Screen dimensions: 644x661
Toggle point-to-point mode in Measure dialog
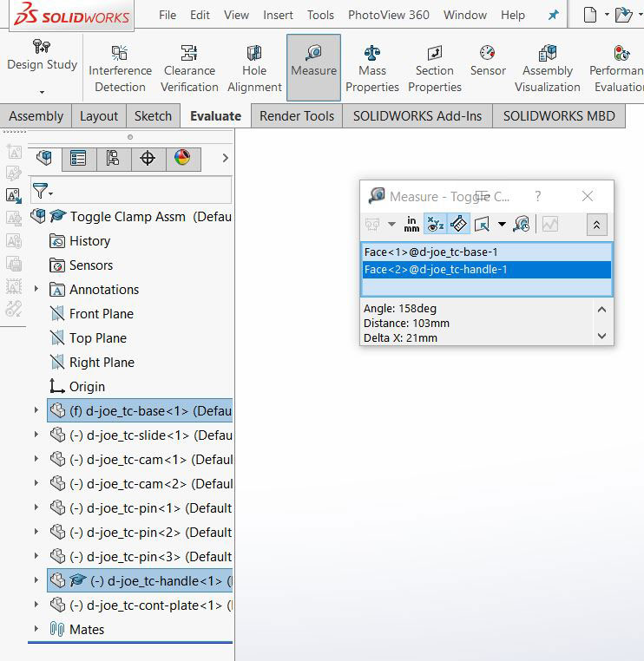(459, 224)
